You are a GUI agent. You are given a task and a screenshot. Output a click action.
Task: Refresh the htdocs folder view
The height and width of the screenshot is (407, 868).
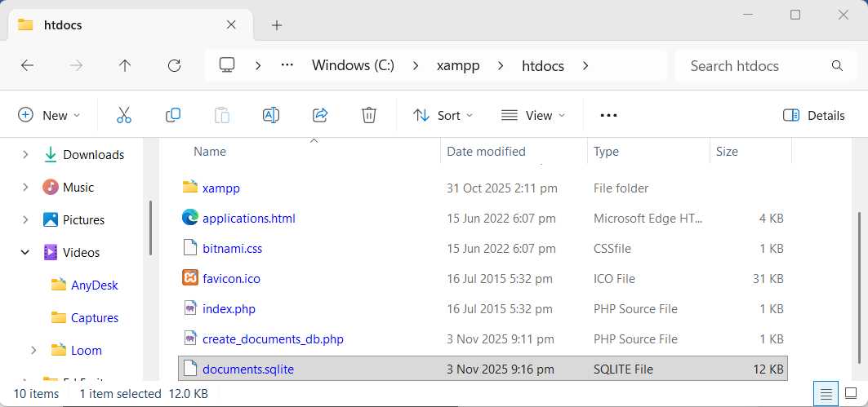175,66
